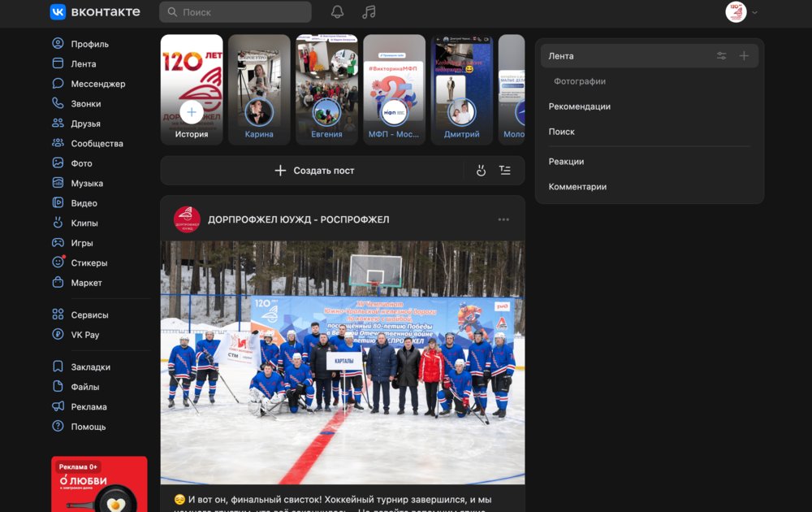This screenshot has width=812, height=512.
Task: Click the Видео icon
Action: (58, 202)
